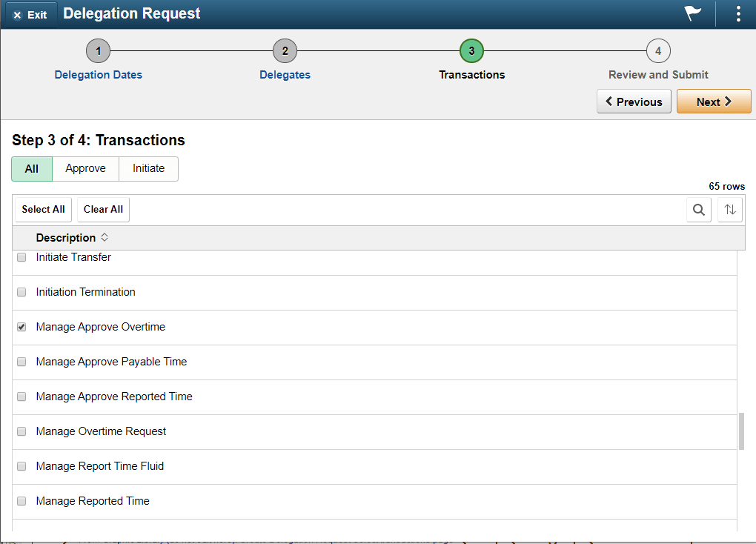
Task: Click the flag notification icon
Action: [692, 13]
